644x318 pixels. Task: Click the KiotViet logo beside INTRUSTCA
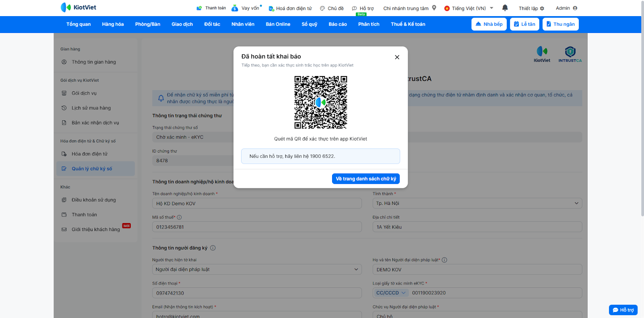(x=542, y=54)
